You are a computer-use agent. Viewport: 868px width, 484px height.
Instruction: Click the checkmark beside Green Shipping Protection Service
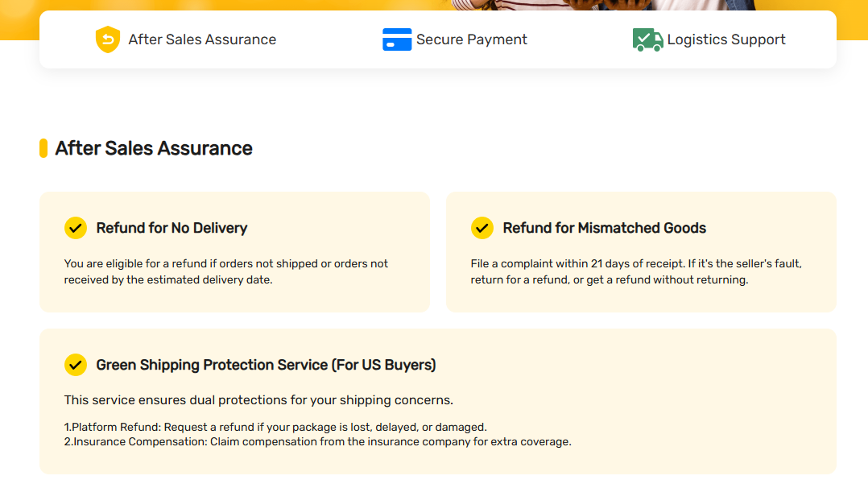pos(76,365)
